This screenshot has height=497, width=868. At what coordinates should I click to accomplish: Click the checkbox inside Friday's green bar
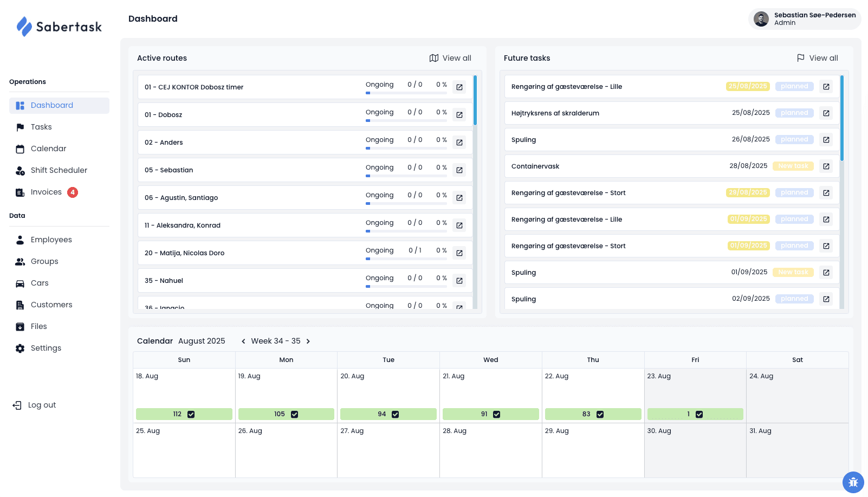[x=699, y=414]
